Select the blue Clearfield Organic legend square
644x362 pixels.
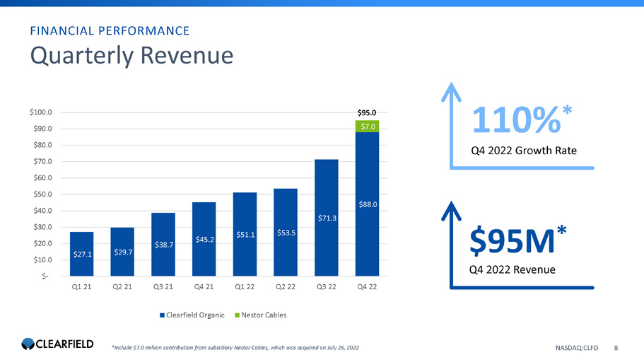[162, 315]
